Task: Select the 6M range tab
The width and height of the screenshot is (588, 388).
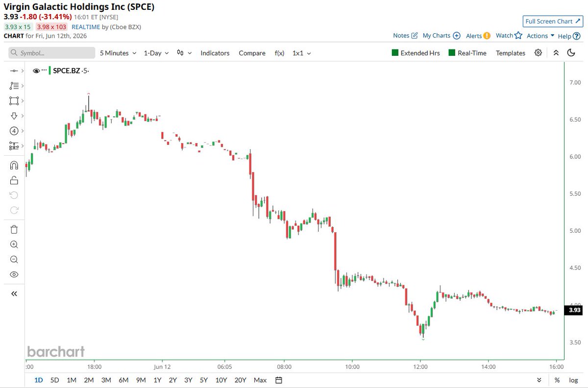Action: pyautogui.click(x=123, y=380)
